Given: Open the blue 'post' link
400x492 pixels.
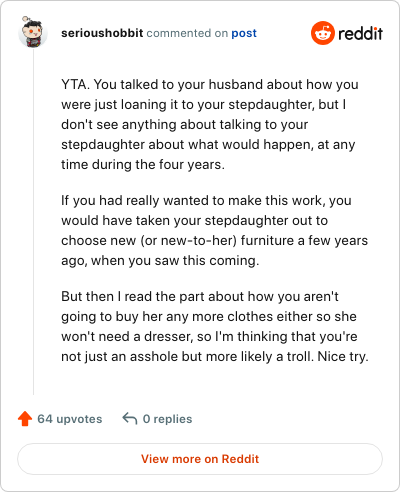Looking at the screenshot, I should pos(244,33).
